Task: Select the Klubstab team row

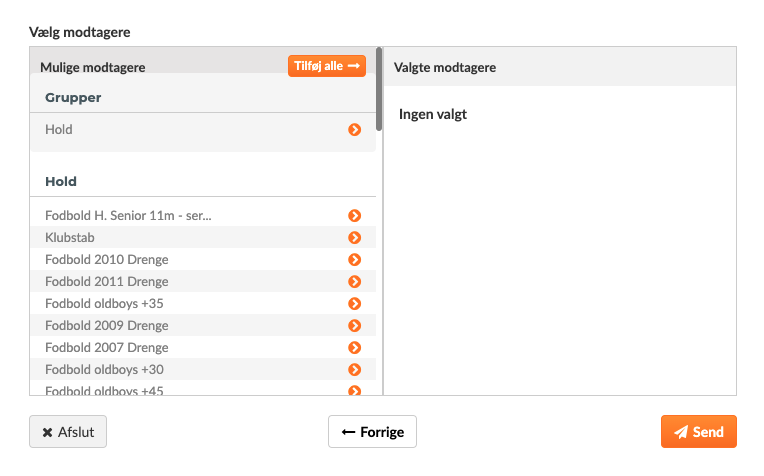Action: [x=203, y=237]
